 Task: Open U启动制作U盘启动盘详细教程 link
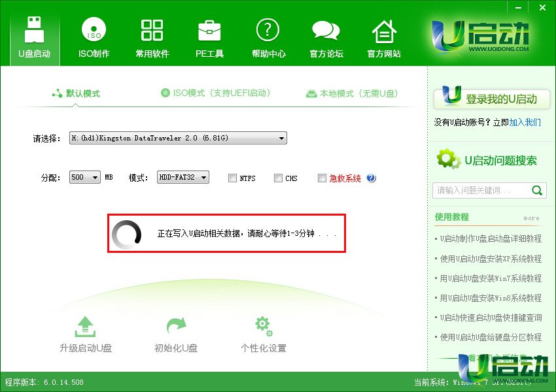(x=491, y=238)
